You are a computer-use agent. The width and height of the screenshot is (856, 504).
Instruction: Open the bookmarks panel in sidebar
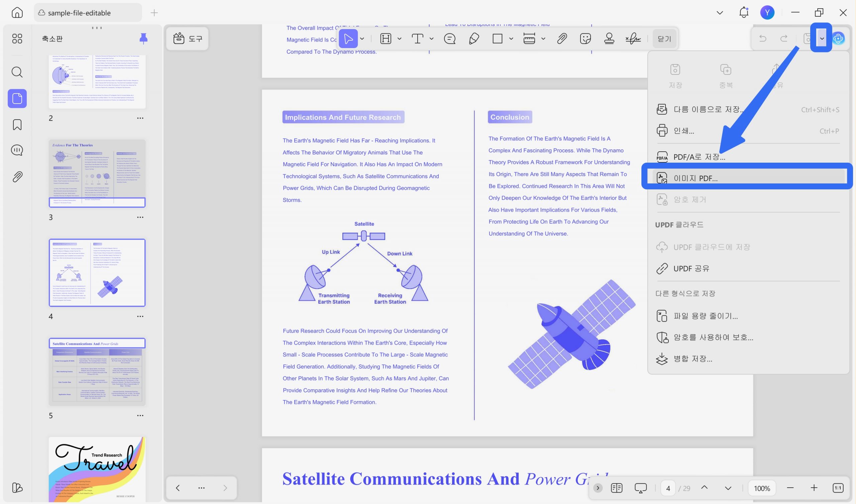pyautogui.click(x=17, y=125)
